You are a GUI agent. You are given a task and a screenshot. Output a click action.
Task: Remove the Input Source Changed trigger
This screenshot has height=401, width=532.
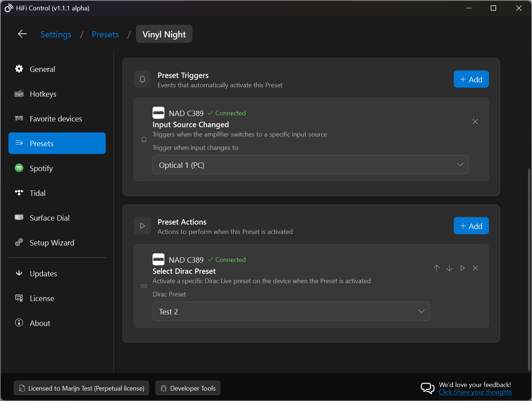[x=475, y=121]
